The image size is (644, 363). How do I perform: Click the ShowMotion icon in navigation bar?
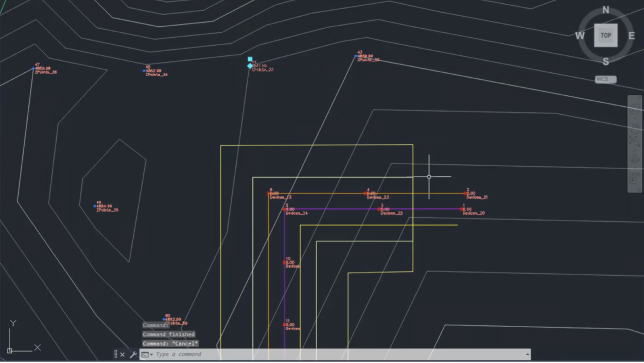click(x=635, y=179)
